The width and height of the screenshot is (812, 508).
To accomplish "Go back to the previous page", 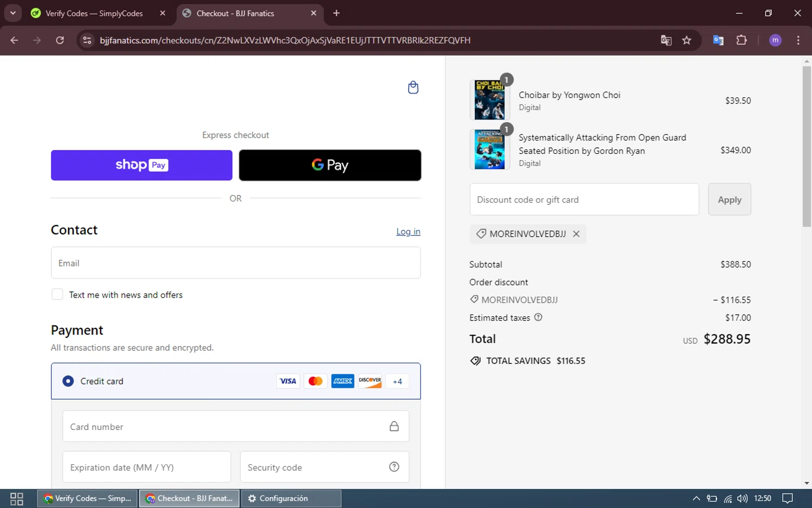I will pyautogui.click(x=15, y=40).
